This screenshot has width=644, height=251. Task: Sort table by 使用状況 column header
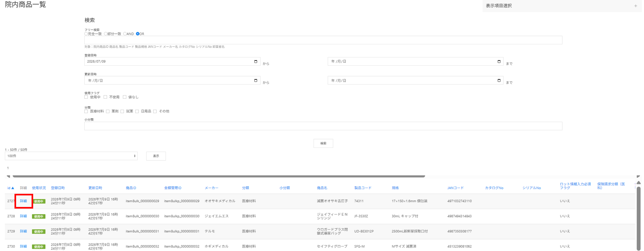click(39, 188)
